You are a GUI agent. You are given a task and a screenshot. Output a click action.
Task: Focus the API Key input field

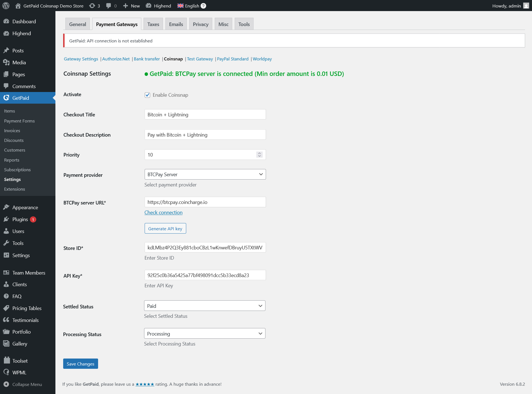coord(205,275)
